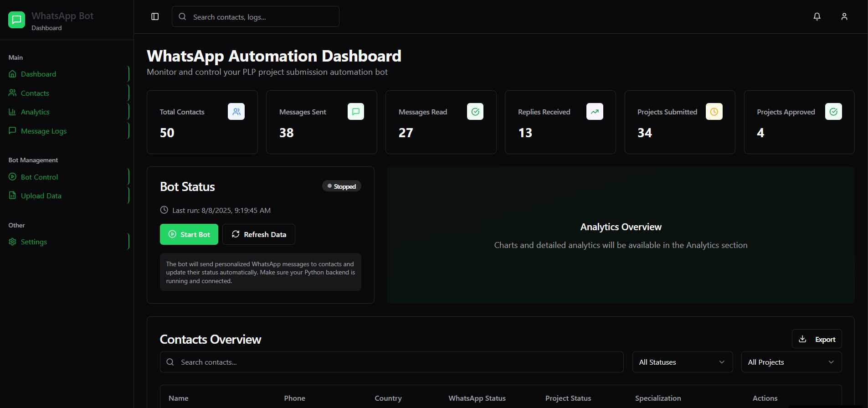Image resolution: width=868 pixels, height=408 pixels.
Task: Click the Replies Received value 13
Action: pos(525,133)
